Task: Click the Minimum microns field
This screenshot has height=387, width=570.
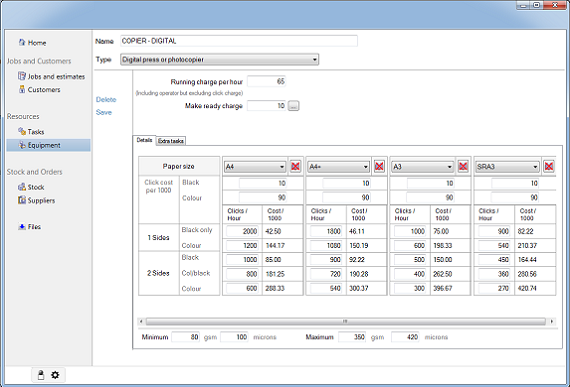Action: click(234, 337)
